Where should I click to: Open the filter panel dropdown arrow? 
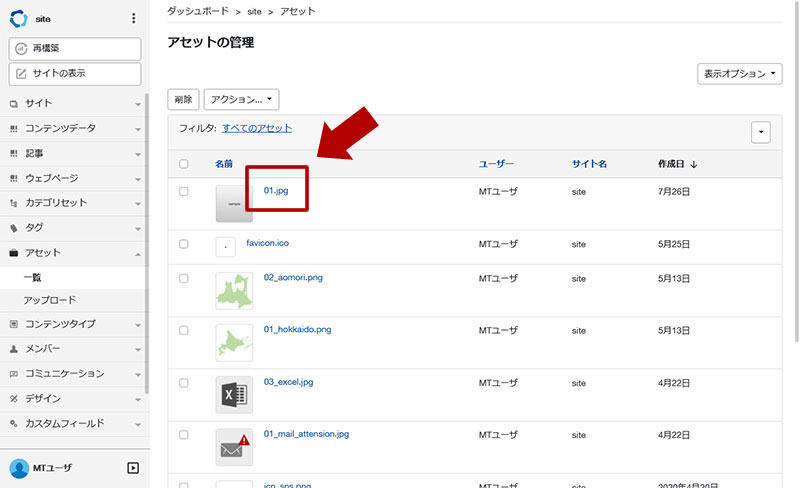pyautogui.click(x=760, y=132)
